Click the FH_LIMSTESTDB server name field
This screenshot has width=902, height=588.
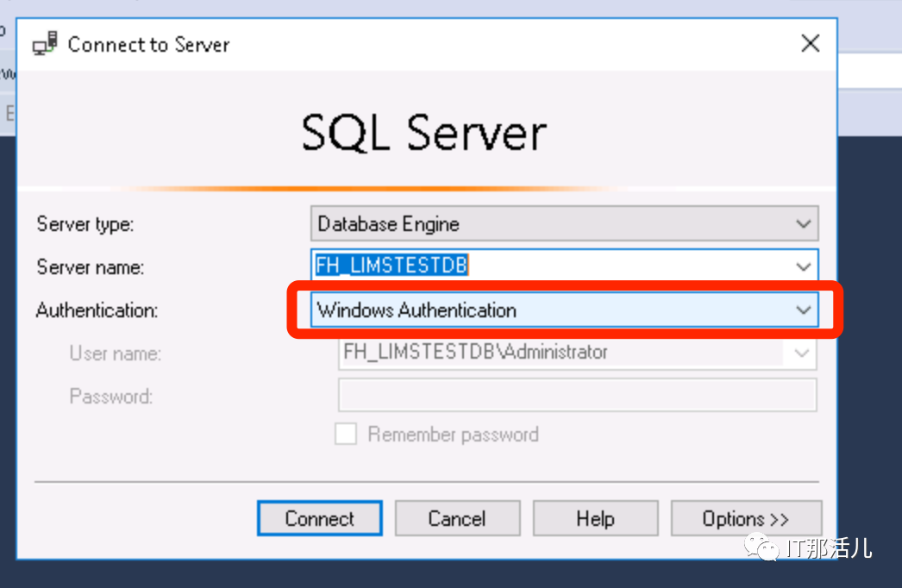click(391, 266)
